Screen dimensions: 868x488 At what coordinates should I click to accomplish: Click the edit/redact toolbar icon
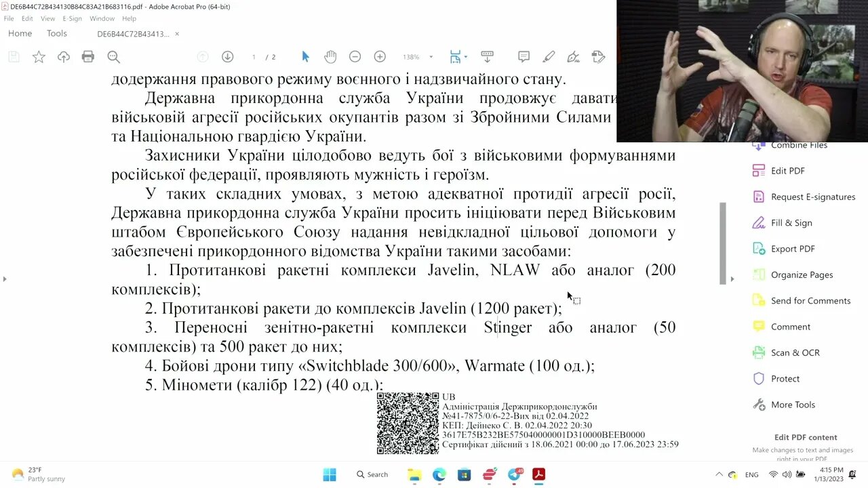tap(598, 57)
